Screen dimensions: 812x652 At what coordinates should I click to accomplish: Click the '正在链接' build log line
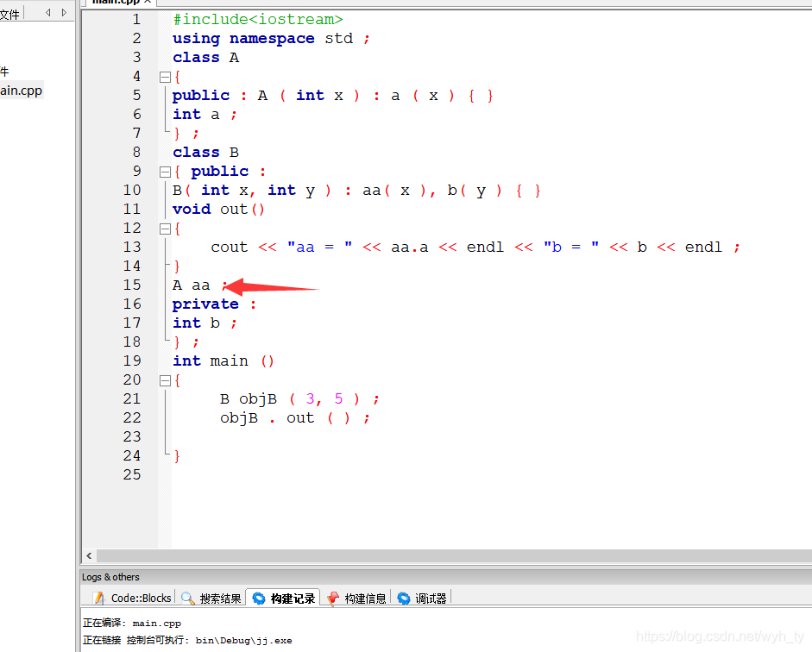[x=187, y=641]
